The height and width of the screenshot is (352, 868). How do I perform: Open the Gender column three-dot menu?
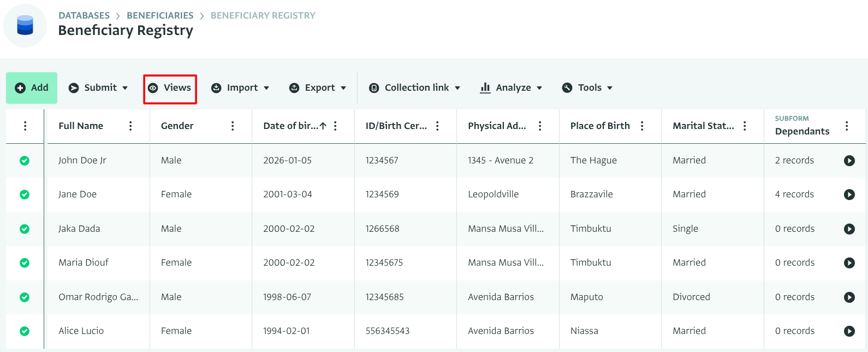point(233,126)
